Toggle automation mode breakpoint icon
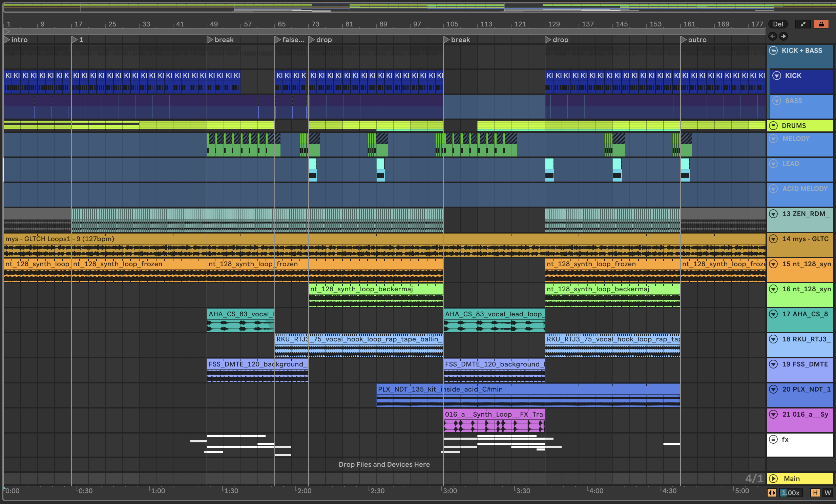Screen dimensions: 836x504 [803, 24]
